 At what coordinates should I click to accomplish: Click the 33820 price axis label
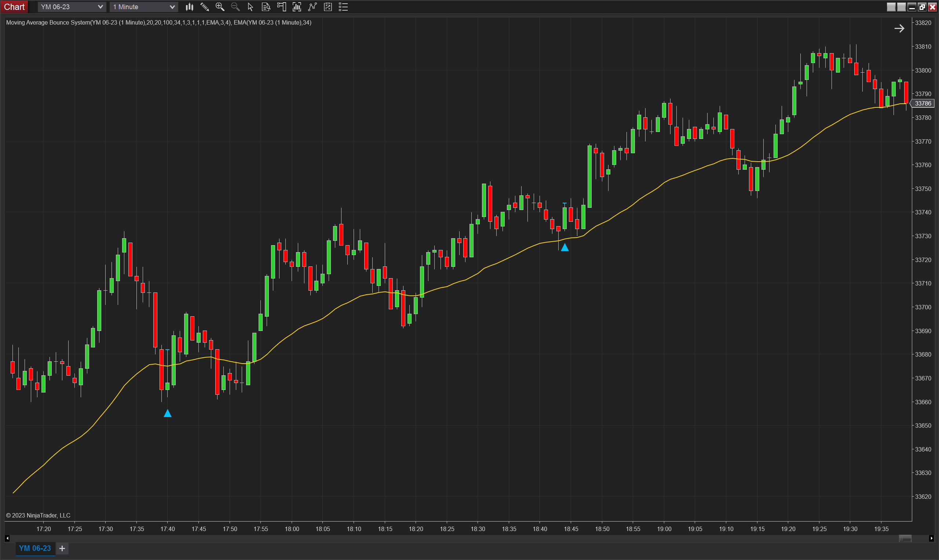tap(923, 23)
